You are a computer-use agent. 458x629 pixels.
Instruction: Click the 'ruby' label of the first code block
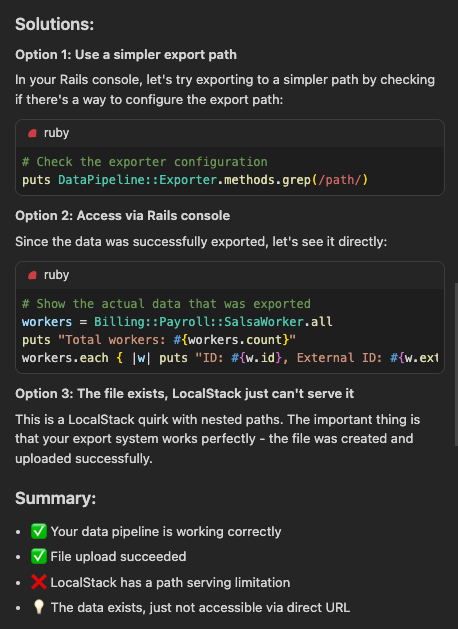57,133
